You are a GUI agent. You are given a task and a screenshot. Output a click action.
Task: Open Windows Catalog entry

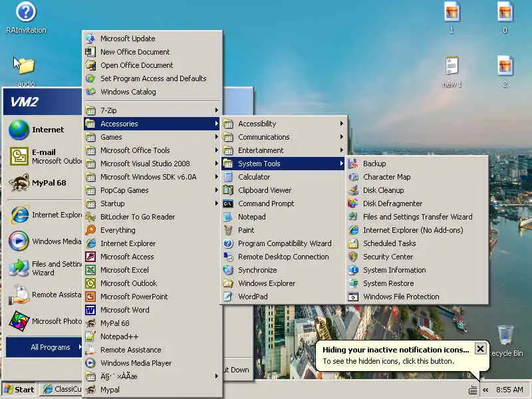point(152,92)
